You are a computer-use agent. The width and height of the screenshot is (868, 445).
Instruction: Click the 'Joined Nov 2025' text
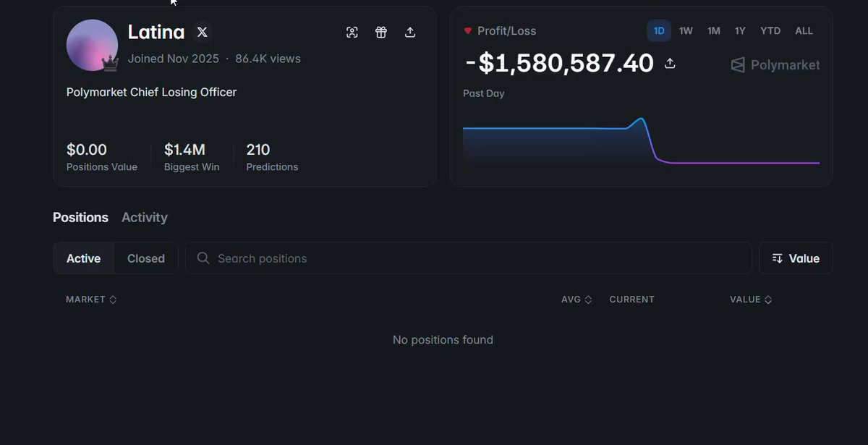click(174, 59)
